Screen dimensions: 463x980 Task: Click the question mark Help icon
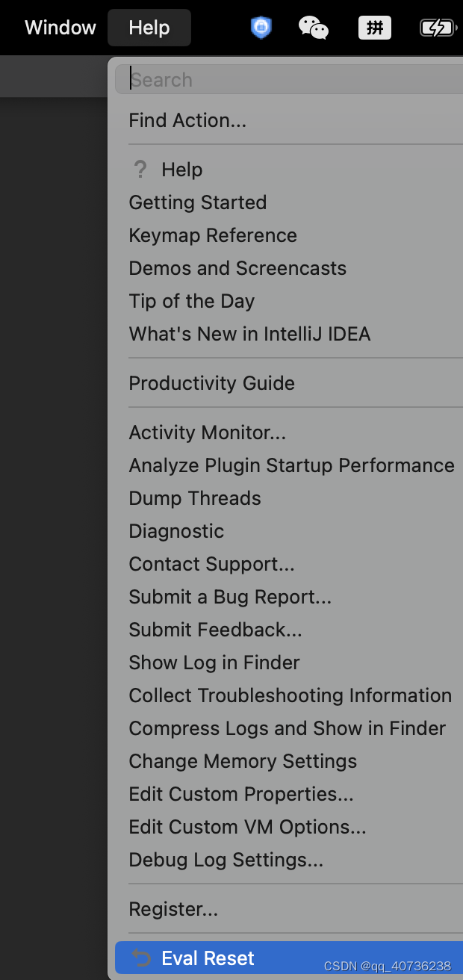[x=140, y=170]
